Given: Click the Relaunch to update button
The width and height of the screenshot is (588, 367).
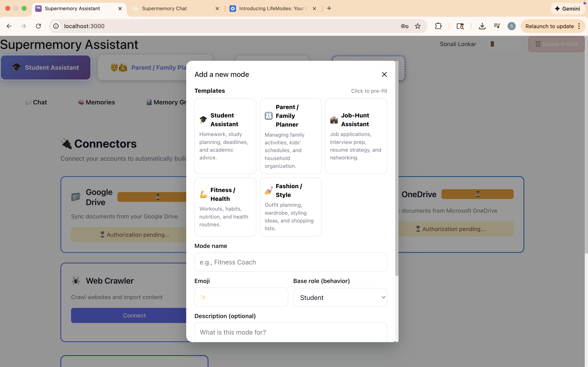Looking at the screenshot, I should click(549, 26).
